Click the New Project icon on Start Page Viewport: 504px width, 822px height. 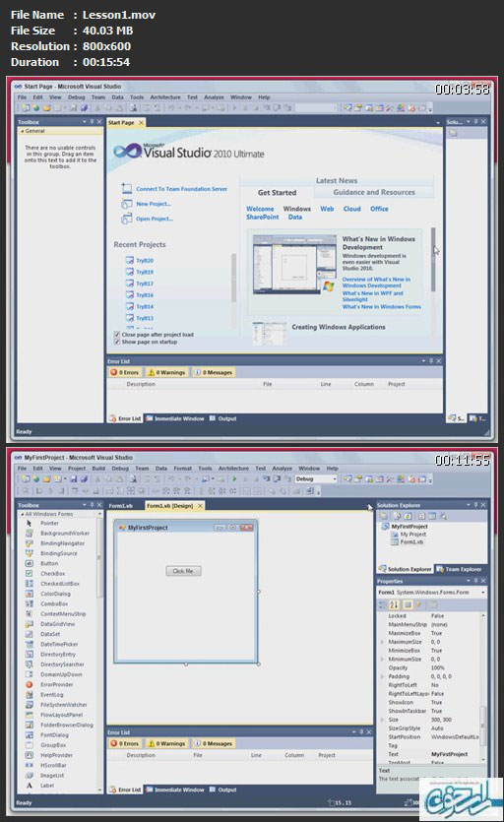[126, 204]
